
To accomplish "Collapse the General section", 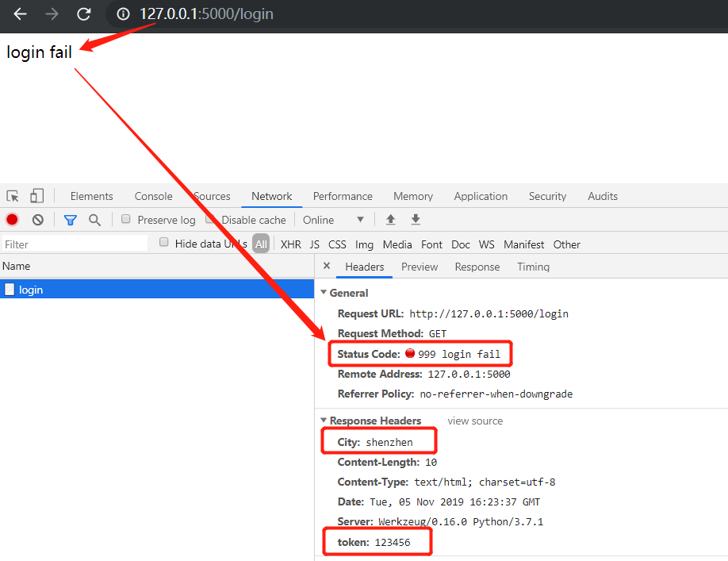I will 324,293.
